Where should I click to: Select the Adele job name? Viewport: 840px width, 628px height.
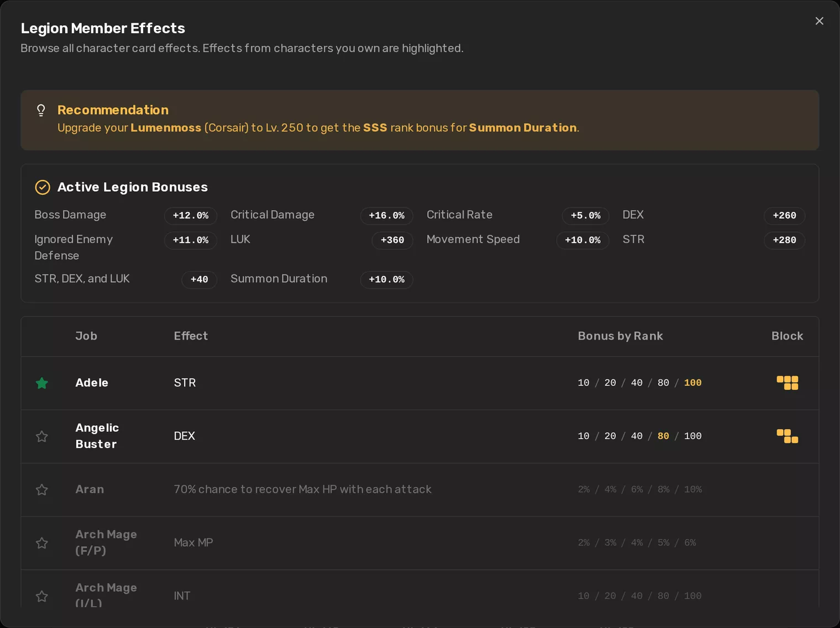coord(92,383)
